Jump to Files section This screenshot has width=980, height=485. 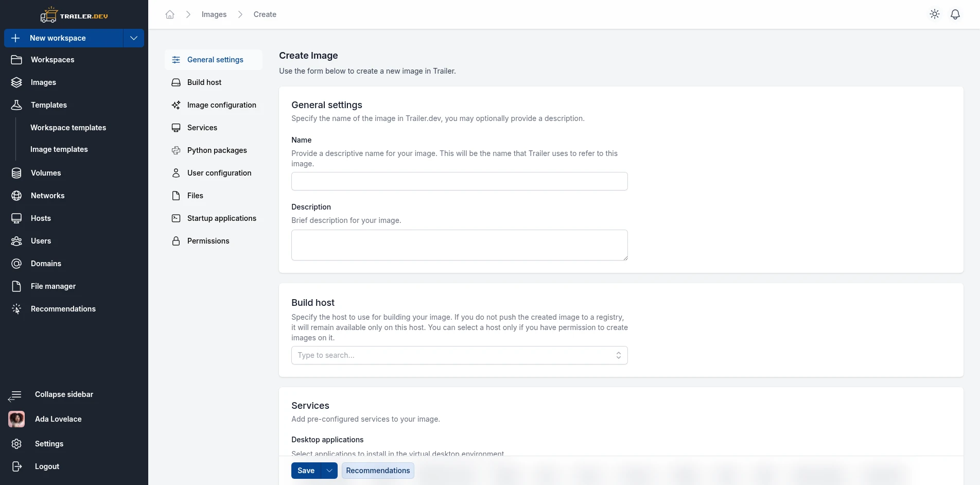pos(214,196)
